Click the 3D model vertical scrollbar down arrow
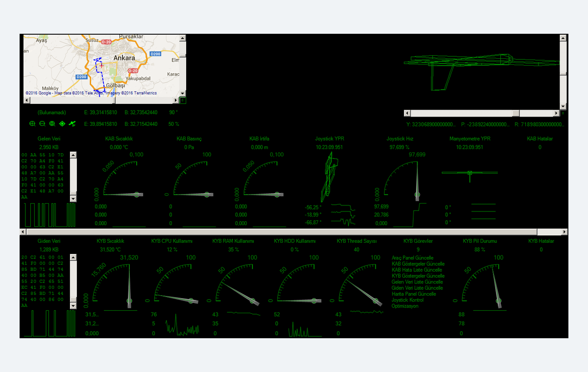The width and height of the screenshot is (588, 372). tap(563, 106)
